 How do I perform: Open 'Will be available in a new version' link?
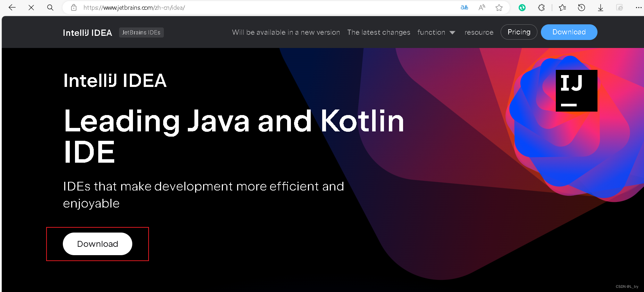pos(286,32)
